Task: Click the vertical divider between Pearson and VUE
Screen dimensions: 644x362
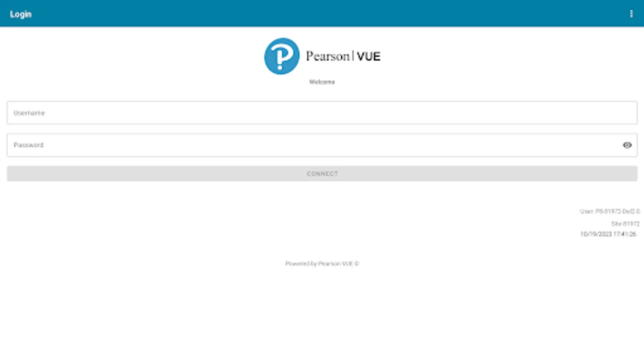Action: [x=353, y=56]
